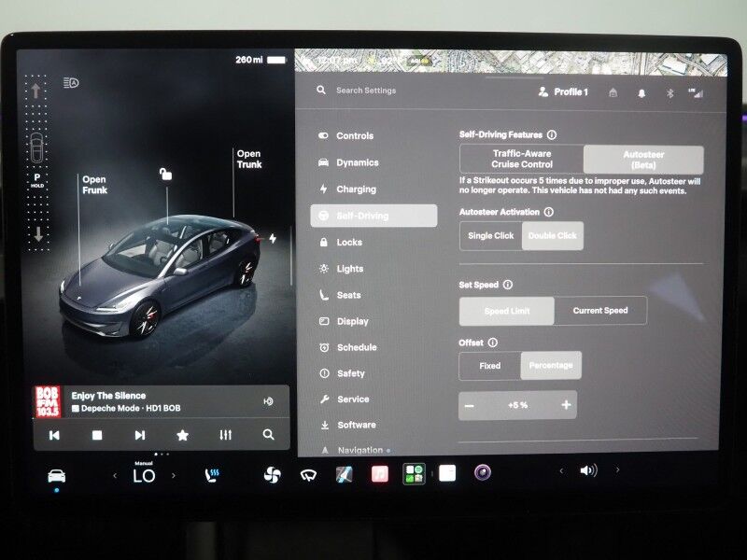Show info for Set Speed
Viewport: 747px width, 560px height.
pos(508,285)
